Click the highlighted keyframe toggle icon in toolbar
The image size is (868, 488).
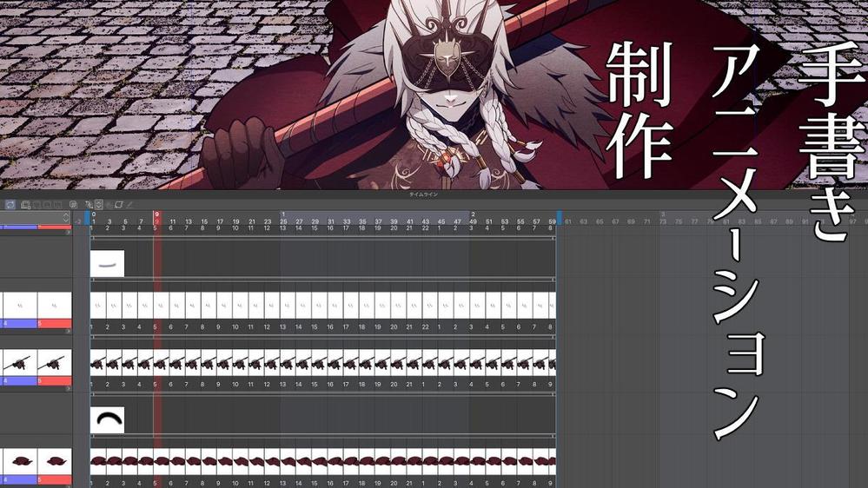click(x=98, y=205)
